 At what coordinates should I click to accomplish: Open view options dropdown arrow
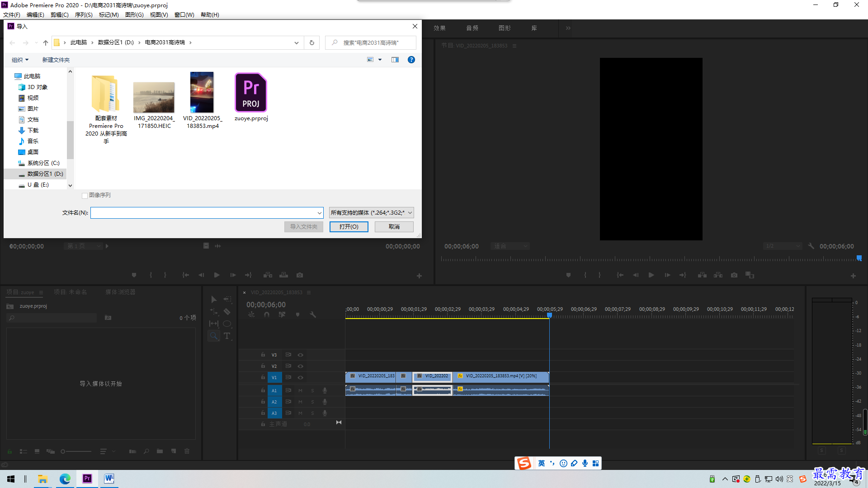pos(380,60)
